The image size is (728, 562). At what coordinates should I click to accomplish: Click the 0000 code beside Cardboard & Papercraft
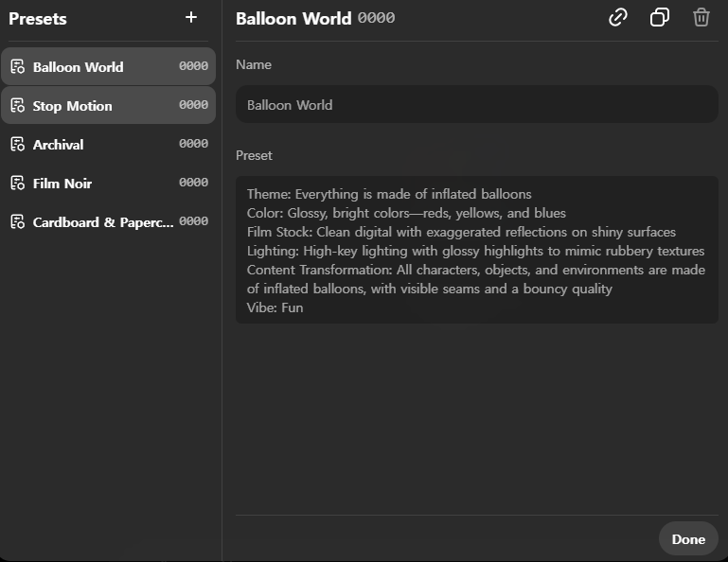(194, 220)
